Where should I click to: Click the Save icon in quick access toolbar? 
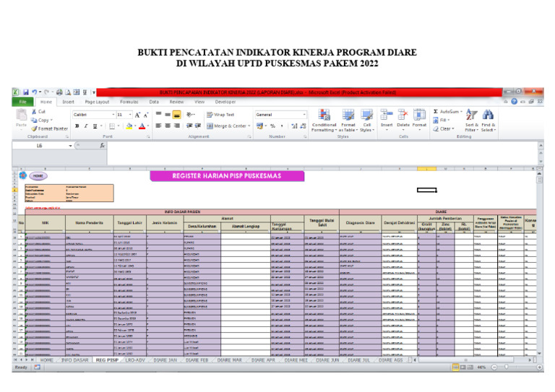[x=25, y=92]
